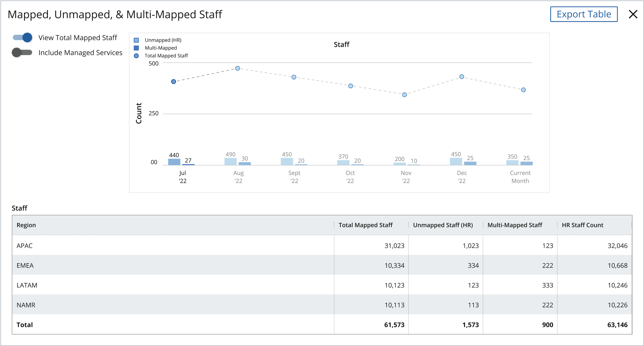644x346 pixels.
Task: Click the Sept '22 axis label
Action: (x=294, y=177)
